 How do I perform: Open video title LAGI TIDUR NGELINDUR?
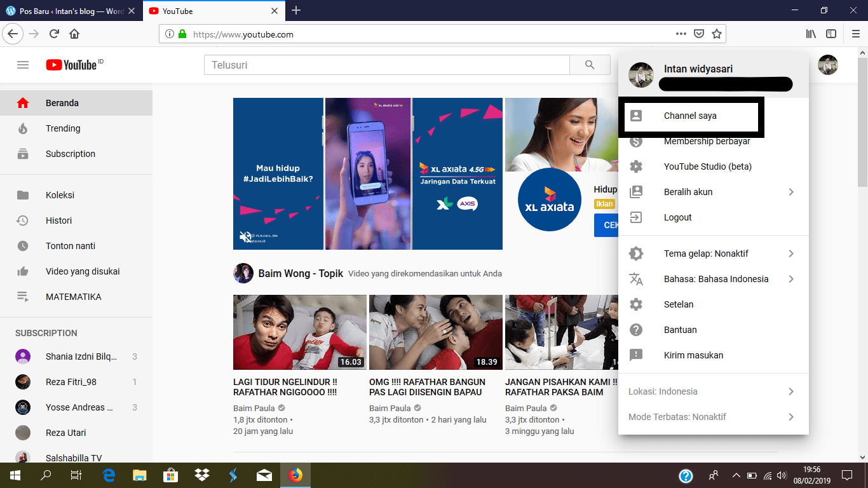click(285, 387)
